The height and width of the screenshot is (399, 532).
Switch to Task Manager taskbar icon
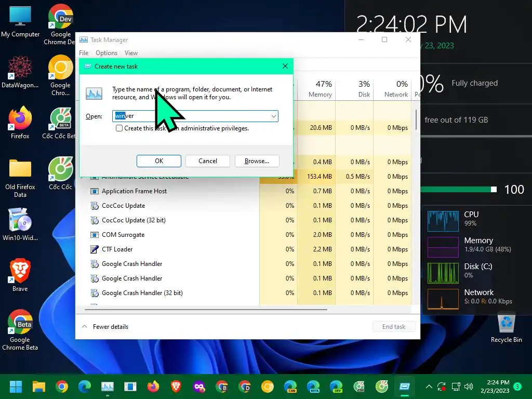click(x=108, y=387)
